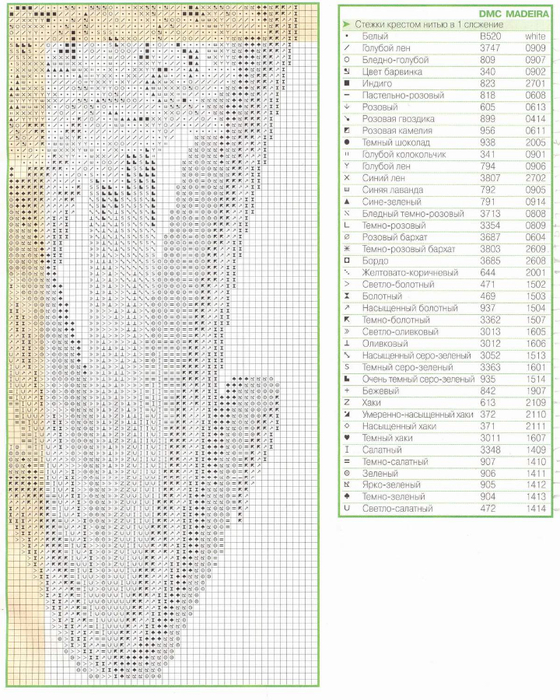Viewport: 560px width, 700px height.
Task: Select 'Зеленый' label in the 906 row
Action: click(380, 473)
